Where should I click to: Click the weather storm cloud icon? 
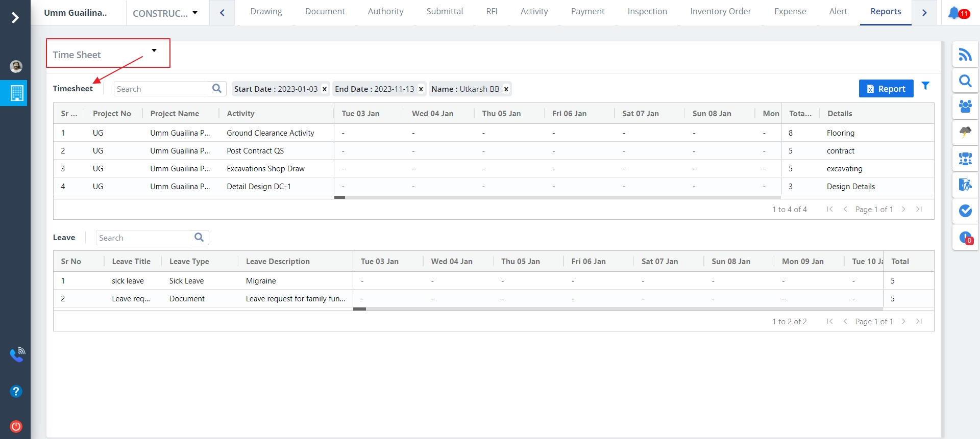click(965, 133)
